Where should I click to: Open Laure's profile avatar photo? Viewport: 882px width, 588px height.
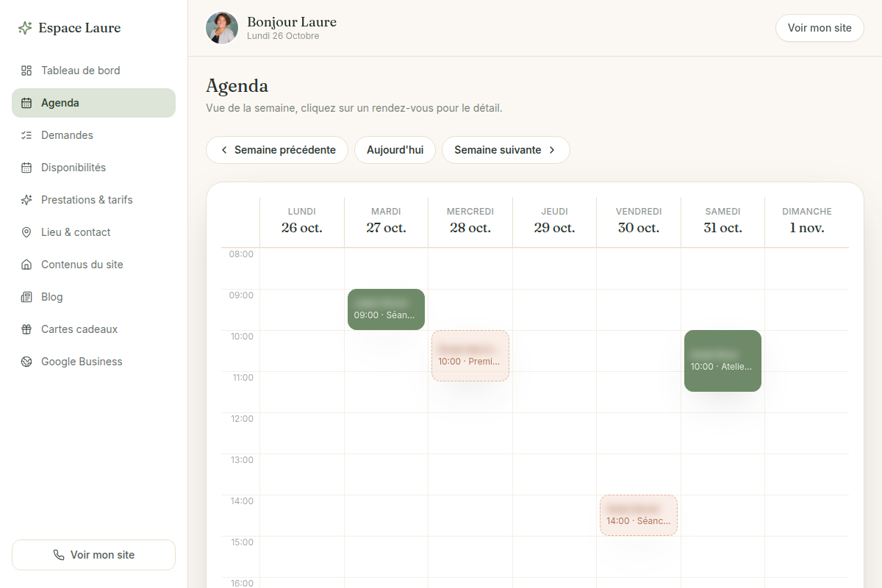pos(222,28)
